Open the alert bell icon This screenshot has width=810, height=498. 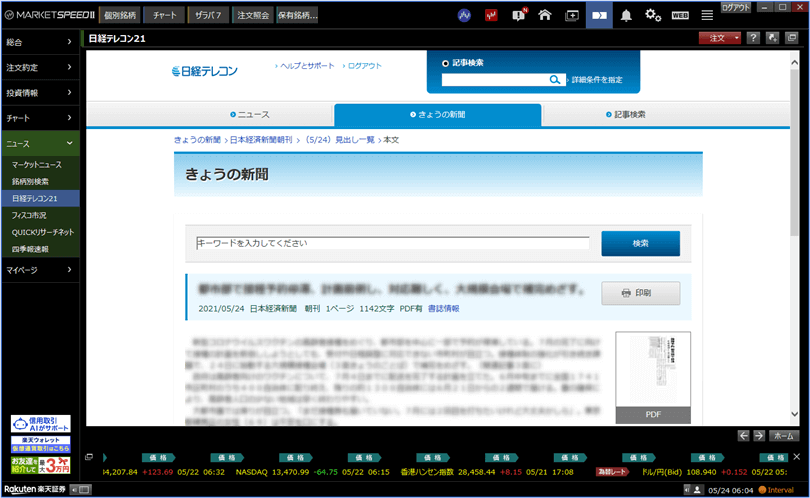pyautogui.click(x=626, y=15)
